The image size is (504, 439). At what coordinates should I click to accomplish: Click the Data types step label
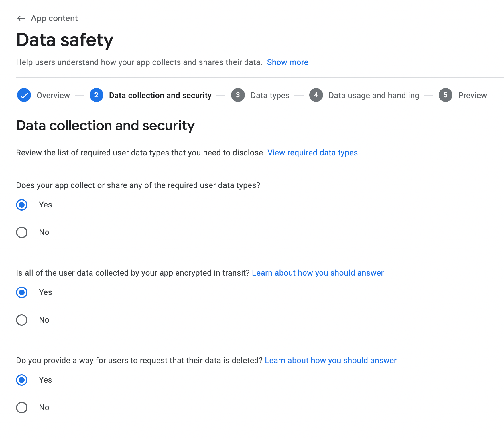pyautogui.click(x=270, y=95)
